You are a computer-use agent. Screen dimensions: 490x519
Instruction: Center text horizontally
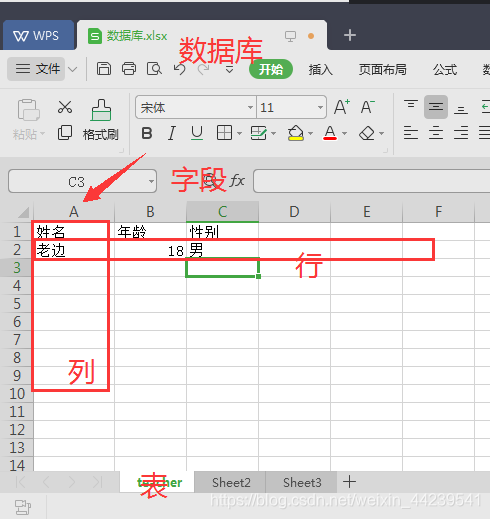(436, 133)
